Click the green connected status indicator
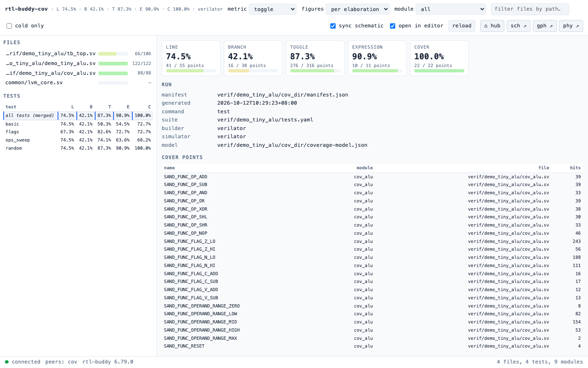 (7, 362)
